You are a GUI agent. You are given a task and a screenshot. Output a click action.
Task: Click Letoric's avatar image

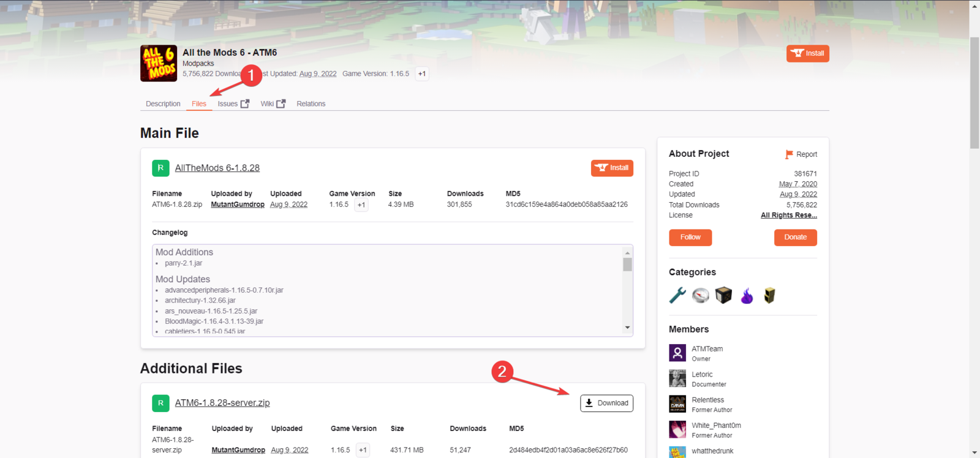[x=677, y=378]
